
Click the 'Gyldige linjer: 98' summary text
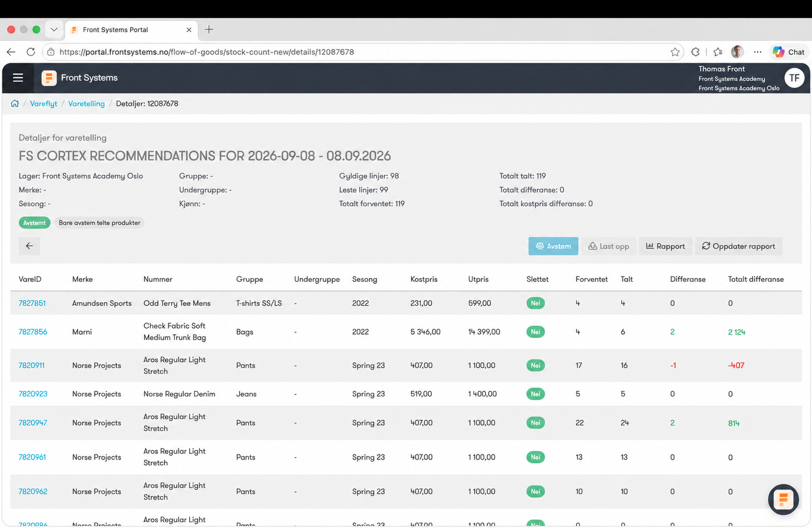click(369, 176)
